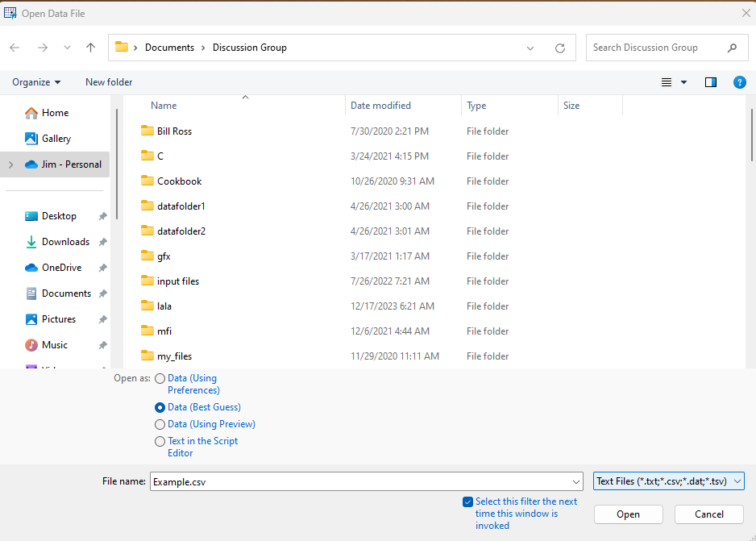The height and width of the screenshot is (541, 756).
Task: Select Data (Using Preferences) radio option
Action: click(x=160, y=379)
